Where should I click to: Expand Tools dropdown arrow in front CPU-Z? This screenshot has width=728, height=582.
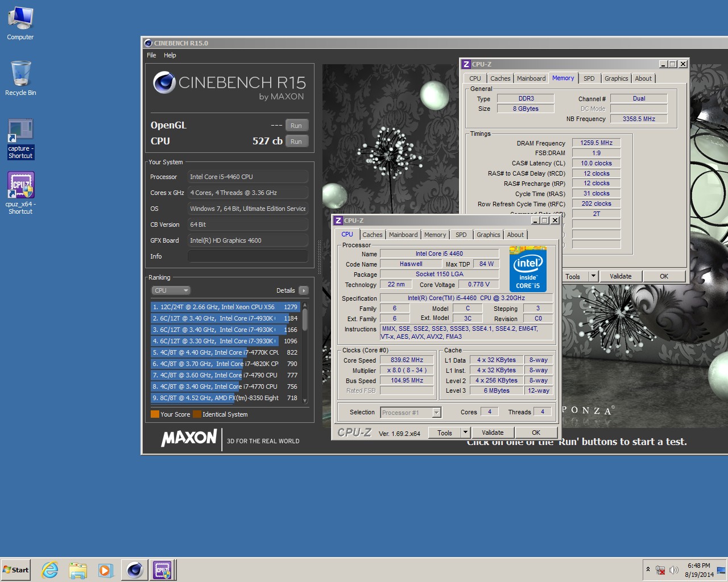pos(465,433)
